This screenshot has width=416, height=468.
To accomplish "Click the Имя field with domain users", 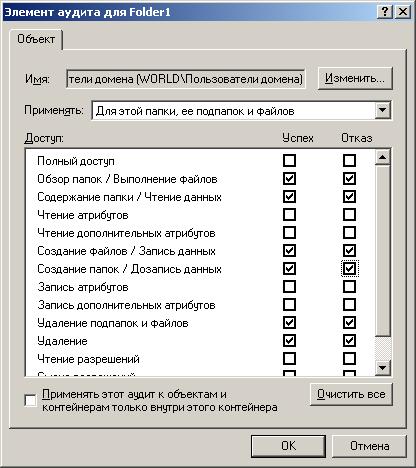I will pyautogui.click(x=186, y=79).
